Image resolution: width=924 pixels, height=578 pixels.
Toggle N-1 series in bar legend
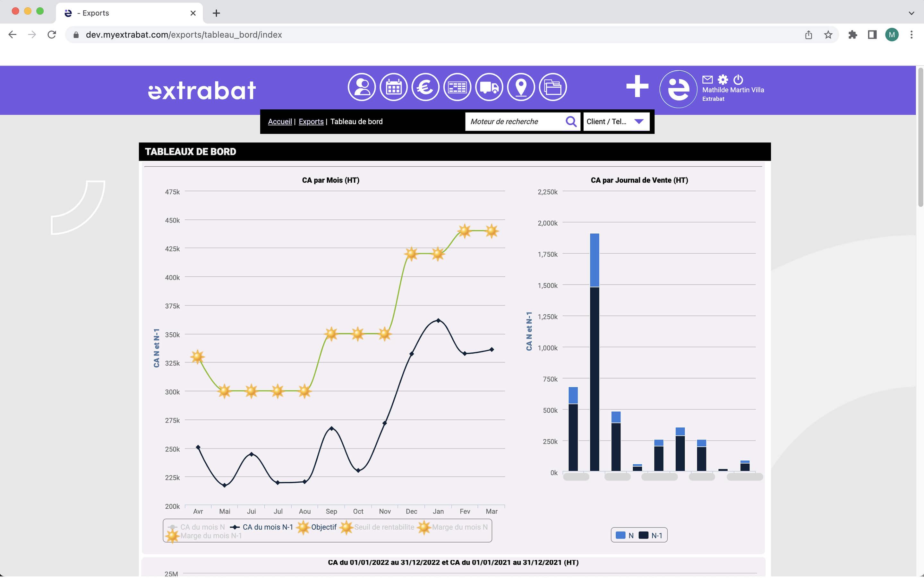point(650,535)
